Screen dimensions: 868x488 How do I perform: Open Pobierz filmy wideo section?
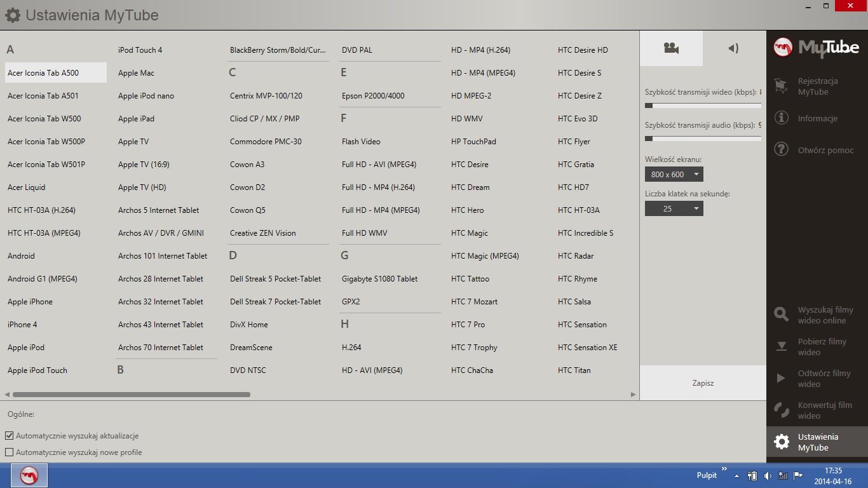click(817, 347)
